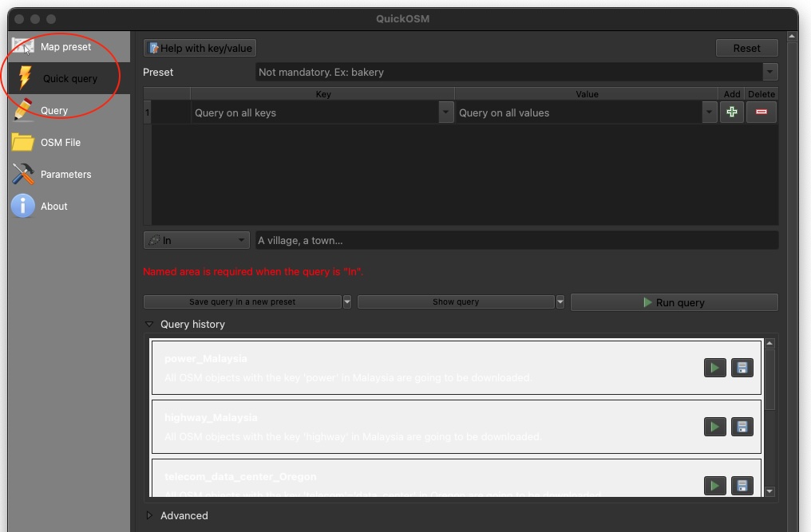Open the 'In' query type dropdown
This screenshot has width=811, height=532.
click(x=197, y=240)
